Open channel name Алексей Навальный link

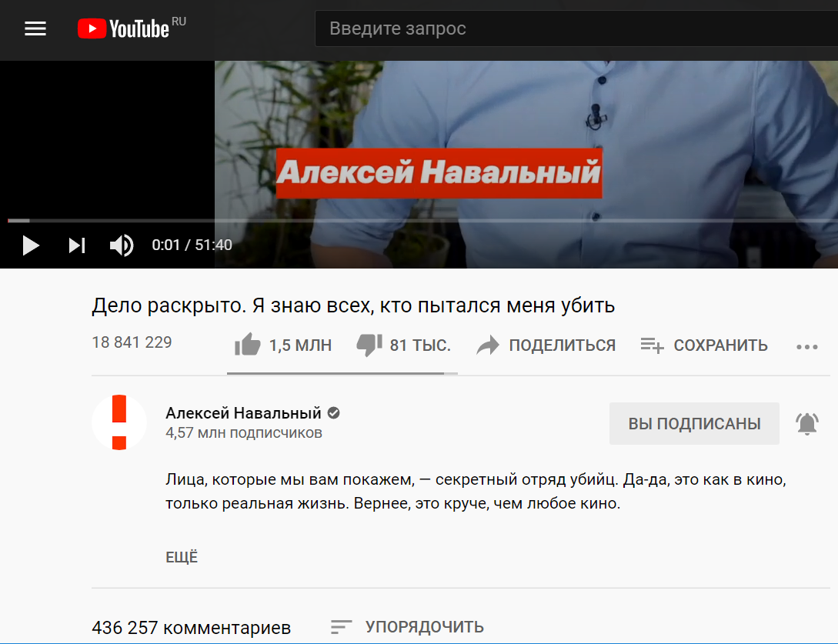click(x=243, y=413)
